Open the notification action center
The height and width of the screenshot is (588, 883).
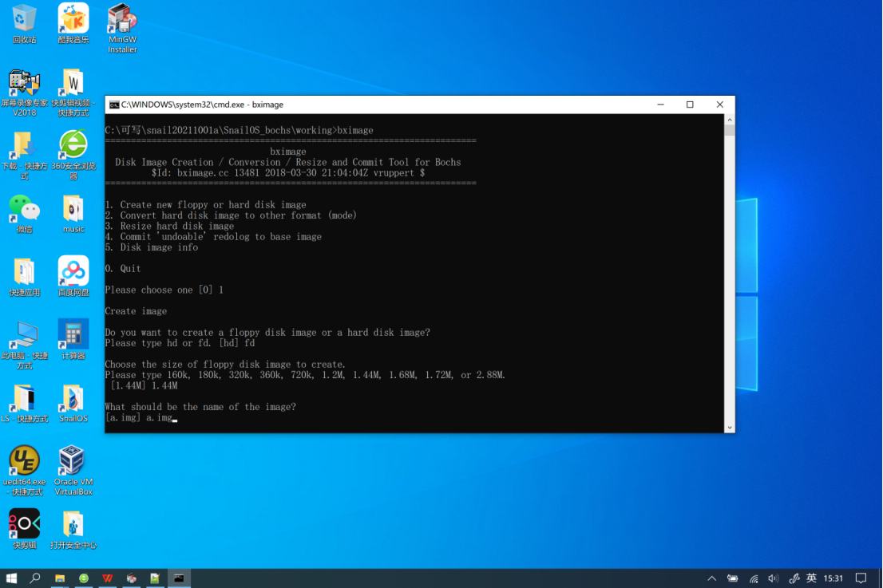pyautogui.click(x=861, y=578)
